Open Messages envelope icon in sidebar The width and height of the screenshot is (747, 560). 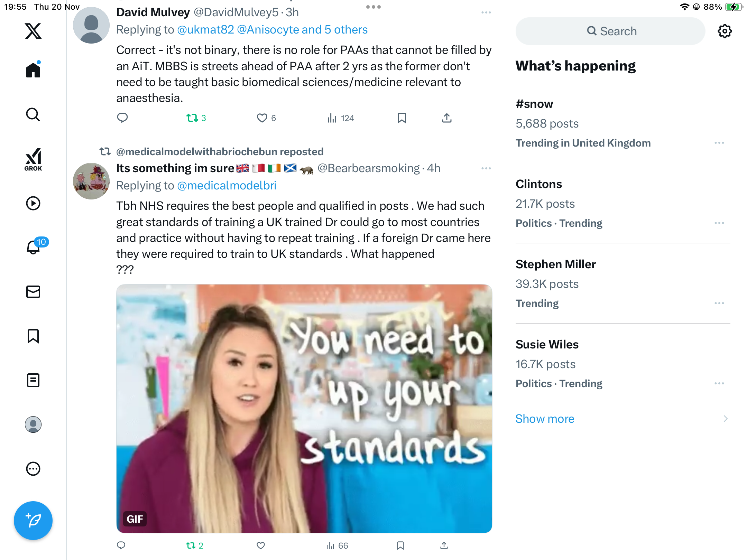33,292
